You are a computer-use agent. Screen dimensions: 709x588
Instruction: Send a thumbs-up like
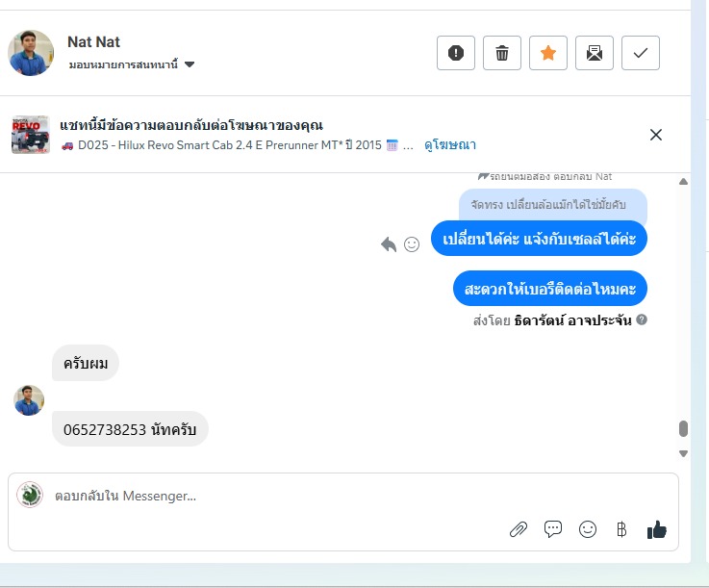[656, 529]
